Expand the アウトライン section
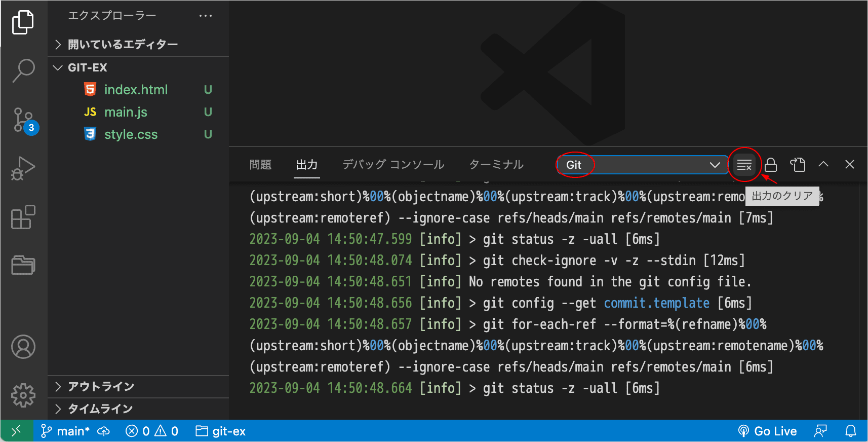868x442 pixels. (101, 387)
